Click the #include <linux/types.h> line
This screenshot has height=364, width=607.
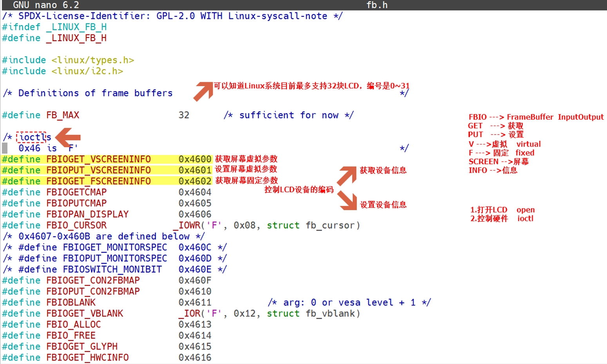click(68, 60)
